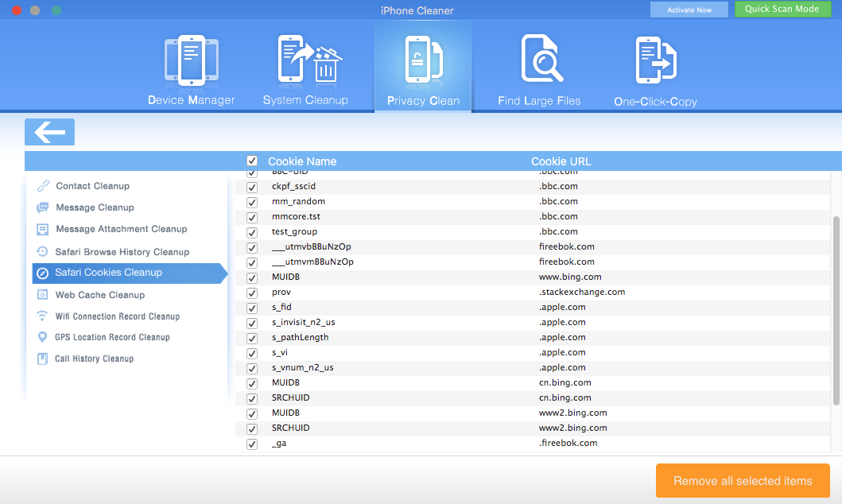Click the Privacy Clean phone icon
This screenshot has height=504, width=842.
[x=424, y=59]
